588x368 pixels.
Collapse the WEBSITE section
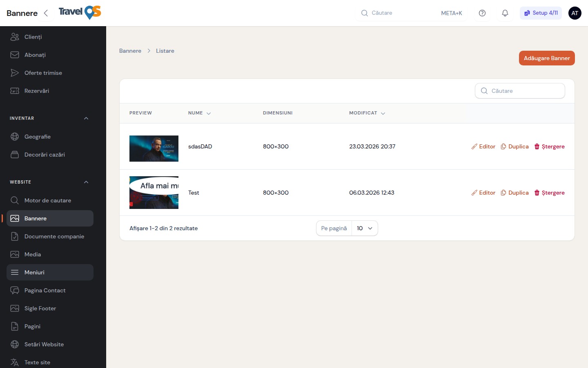click(x=86, y=182)
